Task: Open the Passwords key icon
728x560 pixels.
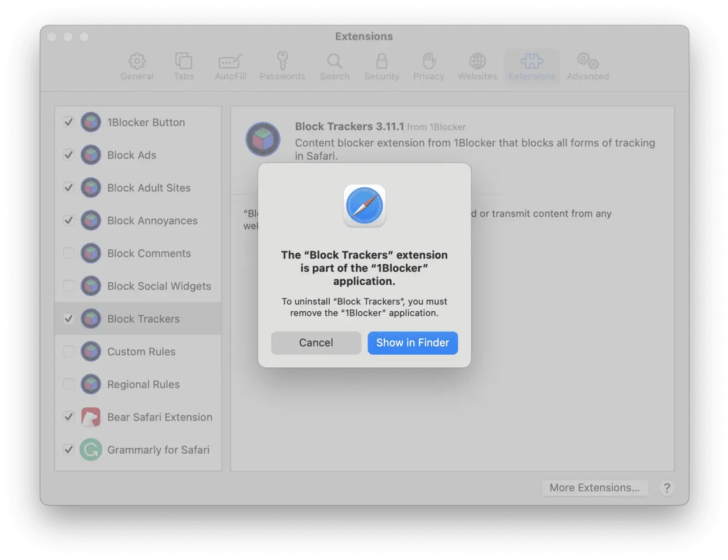Action: pos(282,61)
